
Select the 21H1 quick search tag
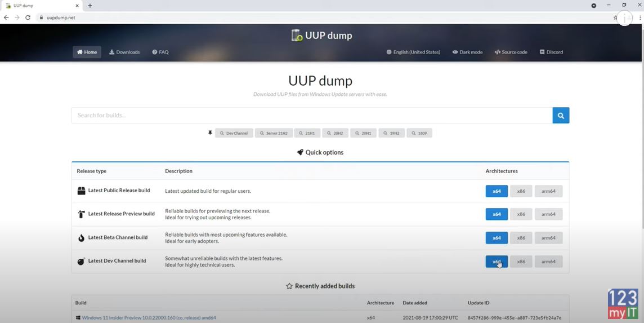307,133
